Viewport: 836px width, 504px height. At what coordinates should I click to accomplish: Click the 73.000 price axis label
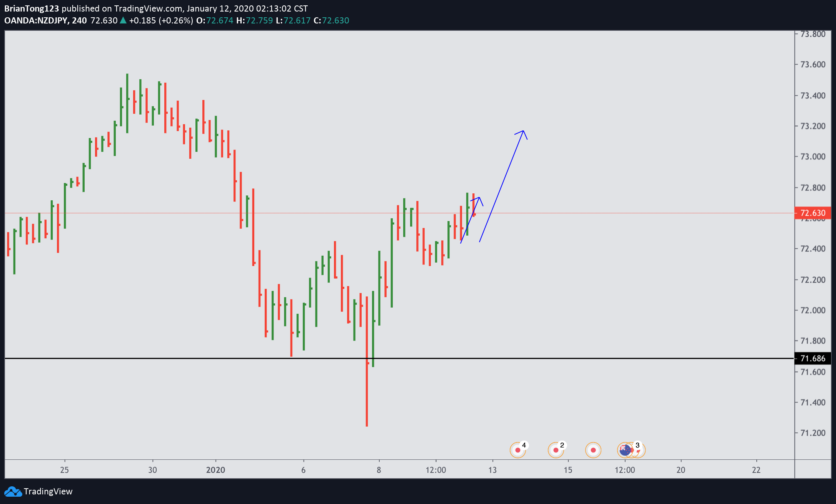[x=813, y=156]
